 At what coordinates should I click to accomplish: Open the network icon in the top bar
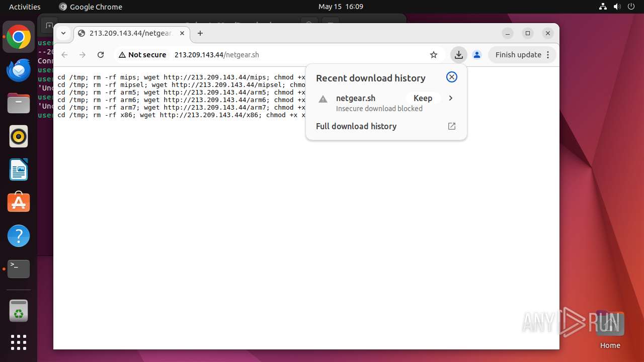point(603,7)
